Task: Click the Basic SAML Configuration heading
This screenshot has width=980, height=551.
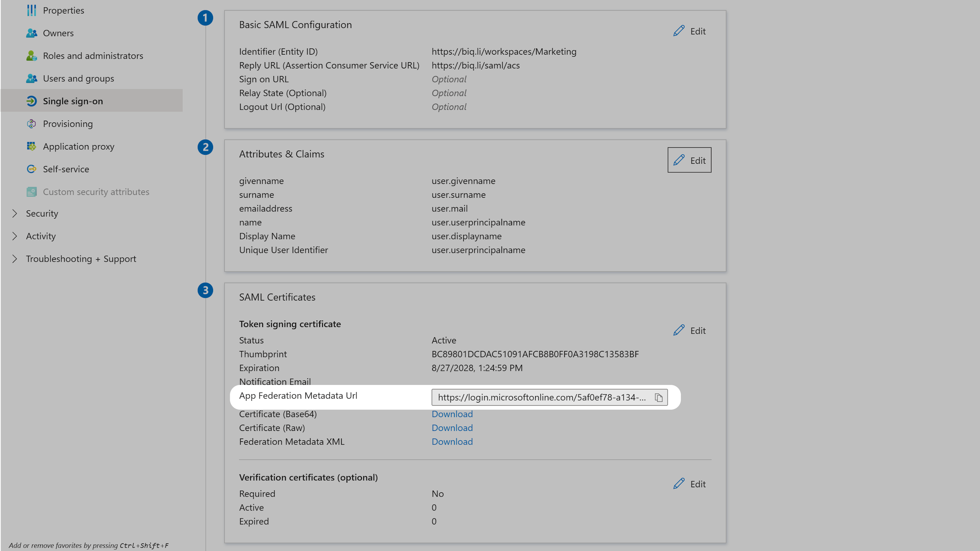Action: pyautogui.click(x=295, y=25)
